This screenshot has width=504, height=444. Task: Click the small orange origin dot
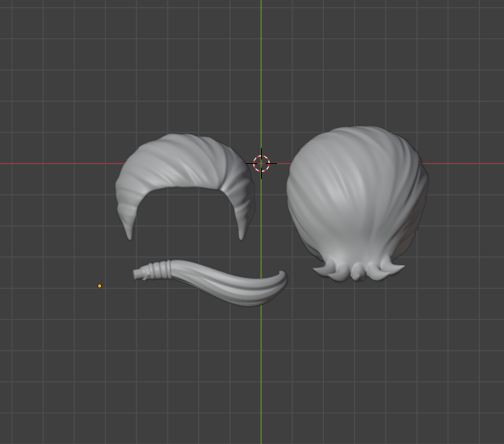click(100, 286)
